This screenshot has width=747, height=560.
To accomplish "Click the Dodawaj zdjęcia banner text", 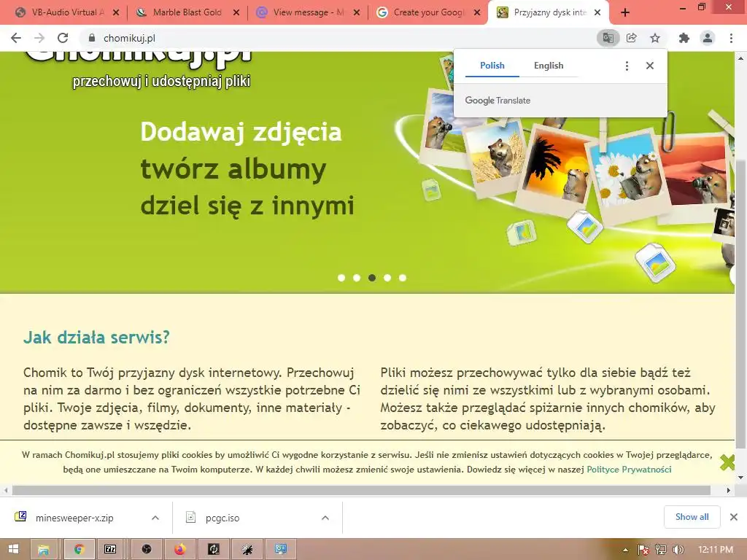I will click(x=241, y=132).
